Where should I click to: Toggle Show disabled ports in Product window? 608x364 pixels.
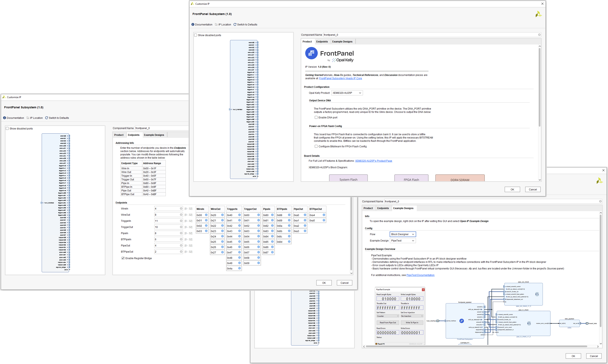tap(196, 35)
